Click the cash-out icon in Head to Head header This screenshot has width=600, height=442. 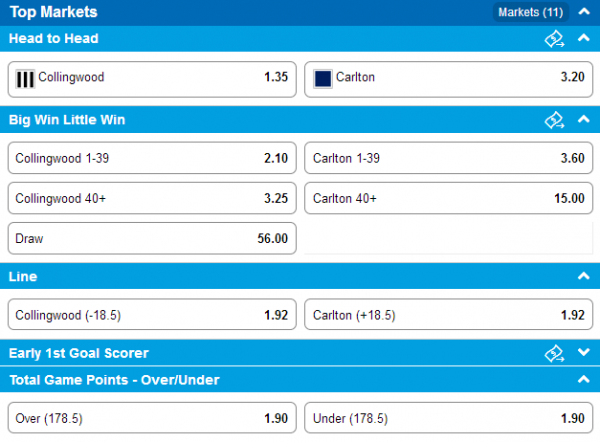[554, 39]
